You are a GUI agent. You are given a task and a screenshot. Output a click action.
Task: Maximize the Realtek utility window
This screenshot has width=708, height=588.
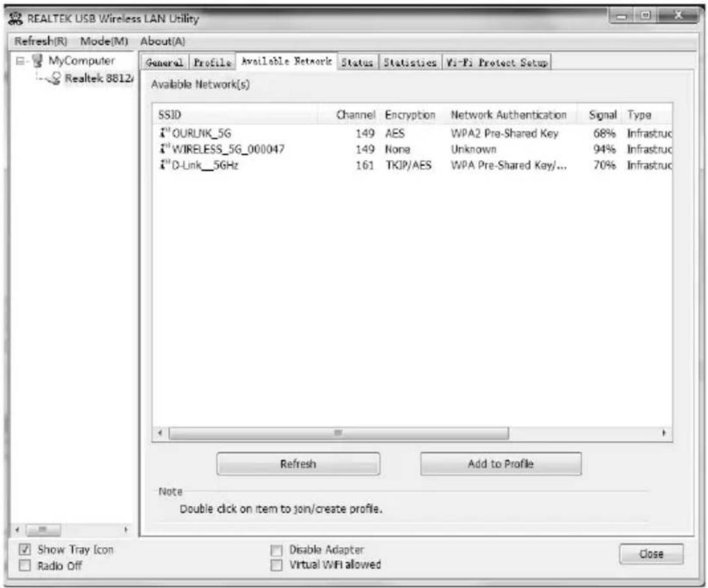645,16
